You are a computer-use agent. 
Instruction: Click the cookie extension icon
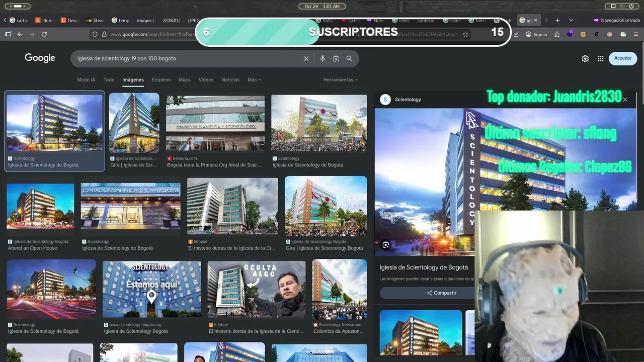[x=583, y=34]
